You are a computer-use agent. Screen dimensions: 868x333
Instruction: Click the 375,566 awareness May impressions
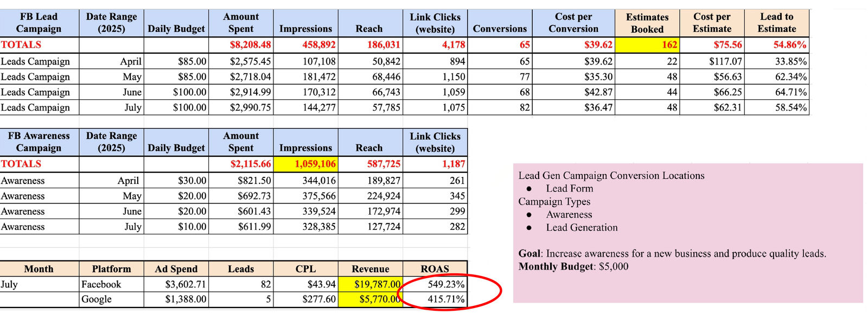coord(305,196)
